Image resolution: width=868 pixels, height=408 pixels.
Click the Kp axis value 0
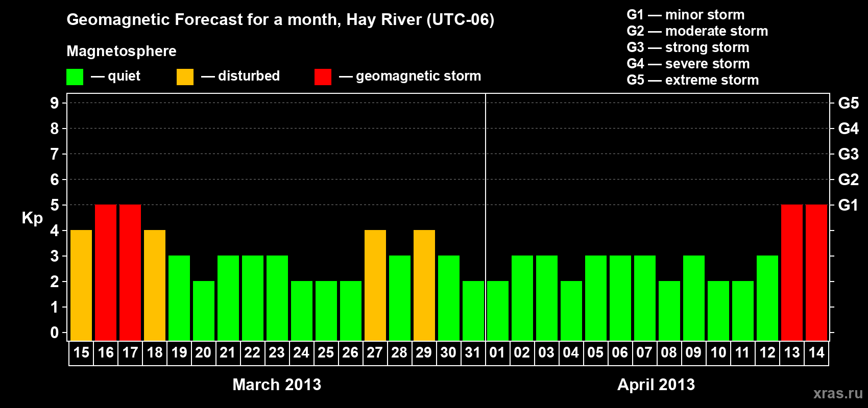click(55, 333)
